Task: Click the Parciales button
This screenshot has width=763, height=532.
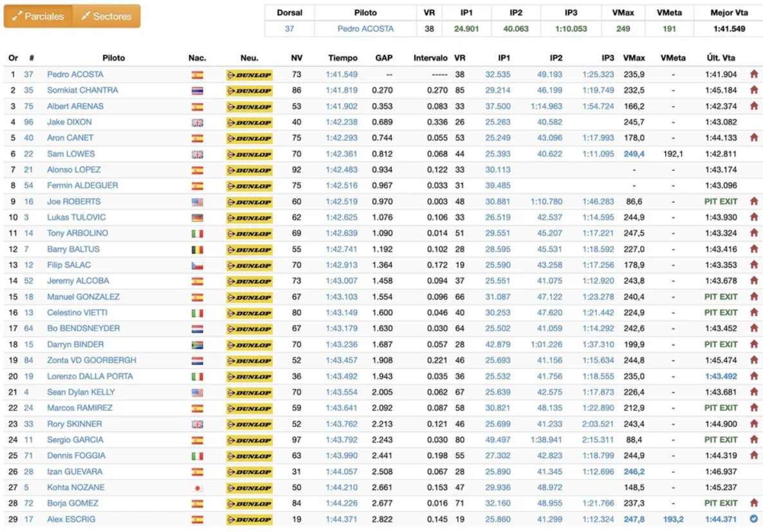Action: pyautogui.click(x=38, y=16)
